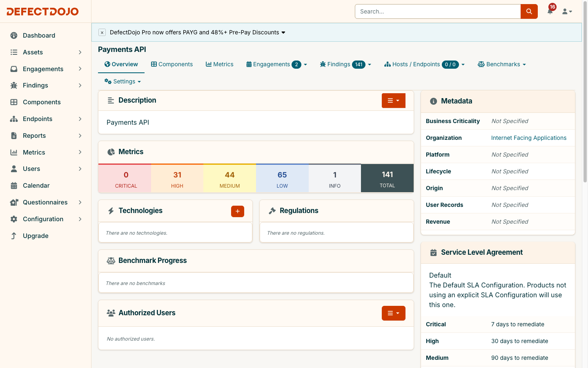View the 141 Total findings tile
Screen dimensions: 588x368
388,178
